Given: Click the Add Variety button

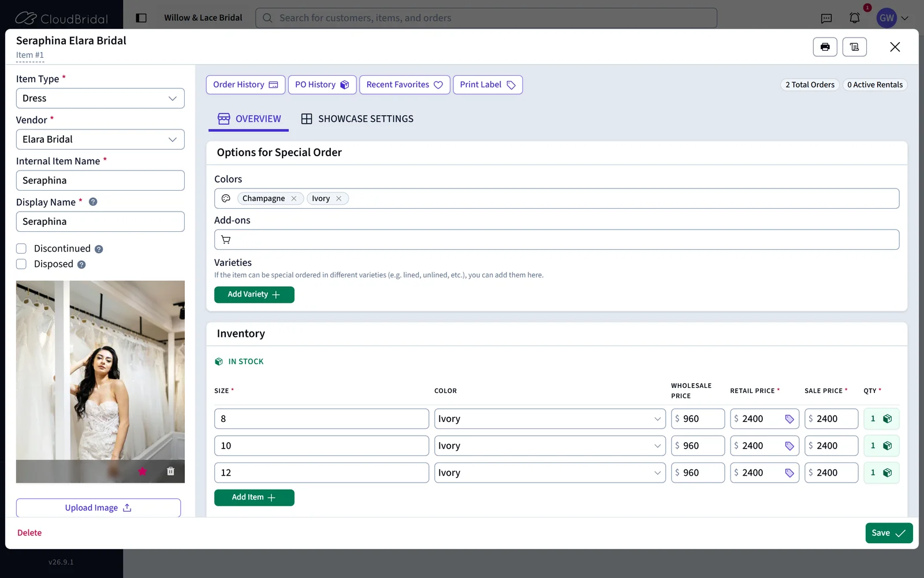Looking at the screenshot, I should pyautogui.click(x=254, y=295).
